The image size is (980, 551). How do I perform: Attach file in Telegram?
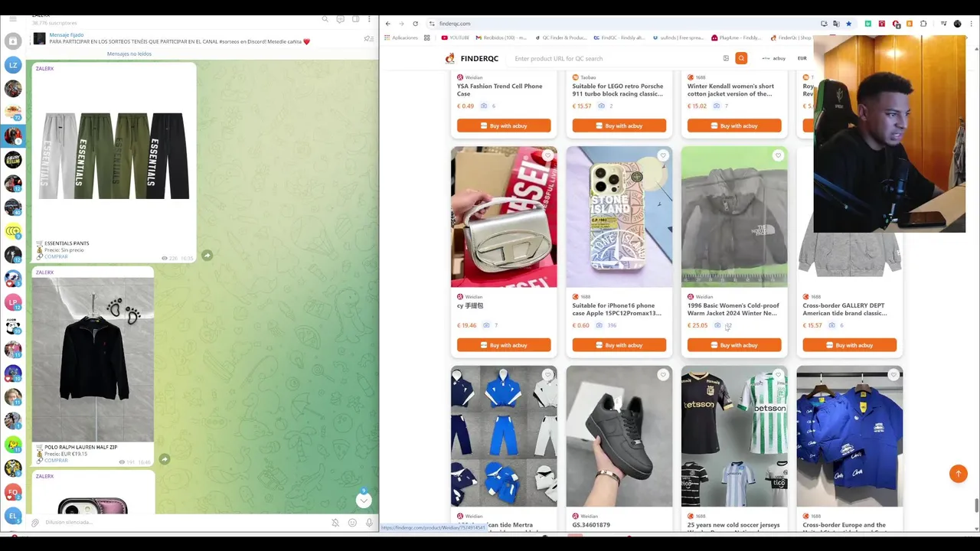coord(35,523)
